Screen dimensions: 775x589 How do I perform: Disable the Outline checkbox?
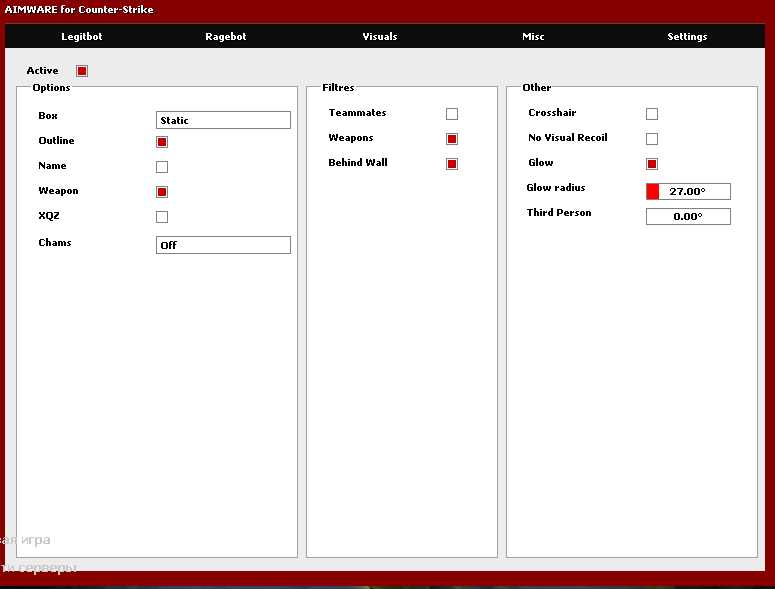pos(162,142)
